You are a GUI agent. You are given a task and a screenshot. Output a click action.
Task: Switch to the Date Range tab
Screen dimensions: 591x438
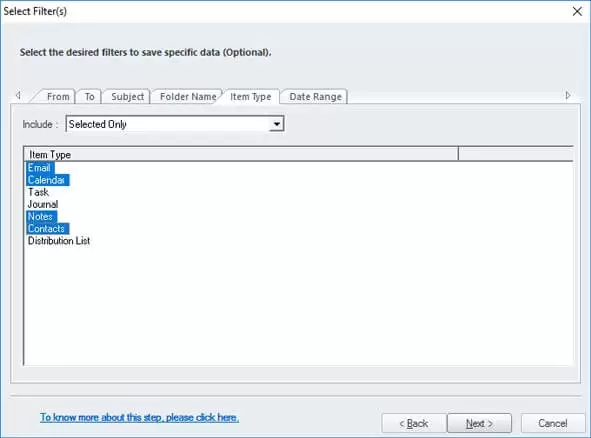click(315, 96)
